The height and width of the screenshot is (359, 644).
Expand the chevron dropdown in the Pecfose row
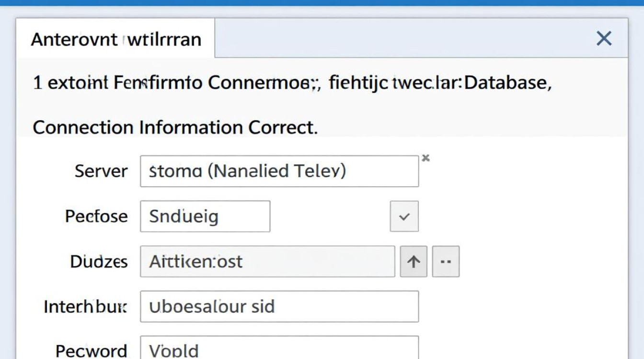404,216
